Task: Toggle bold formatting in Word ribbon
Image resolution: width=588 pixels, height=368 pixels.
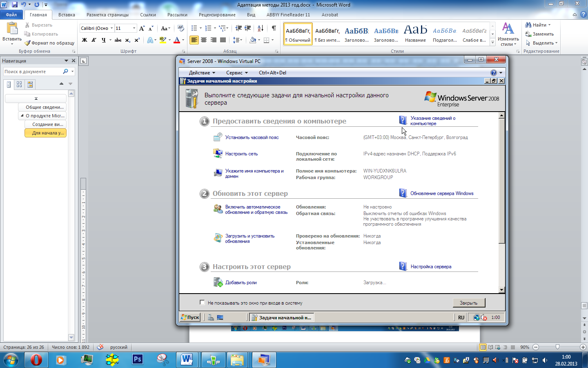Action: (85, 40)
